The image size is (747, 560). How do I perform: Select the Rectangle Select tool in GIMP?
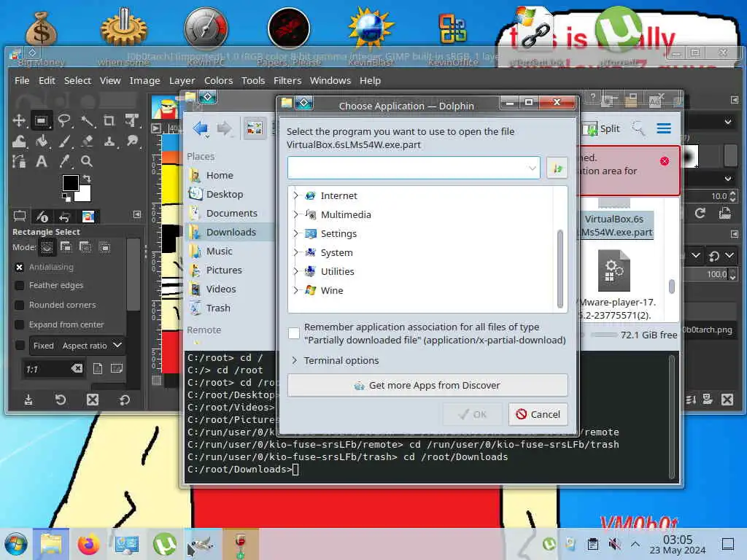(42, 120)
